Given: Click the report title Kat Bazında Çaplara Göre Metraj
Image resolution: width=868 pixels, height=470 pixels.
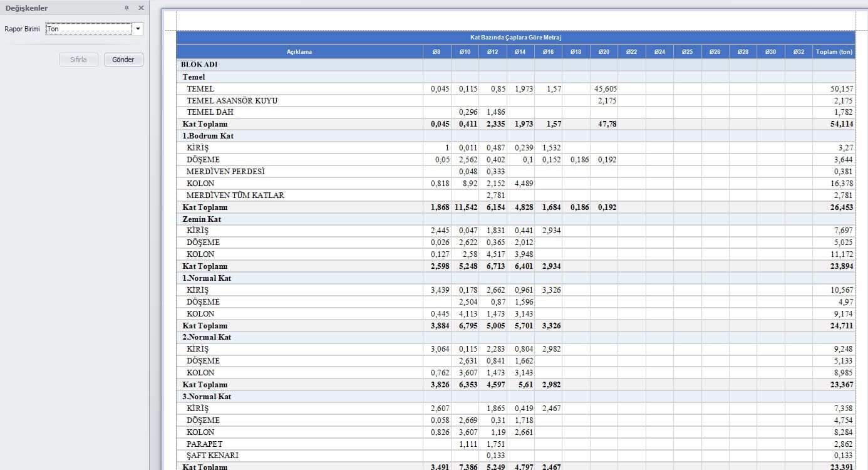Looking at the screenshot, I should tap(516, 38).
